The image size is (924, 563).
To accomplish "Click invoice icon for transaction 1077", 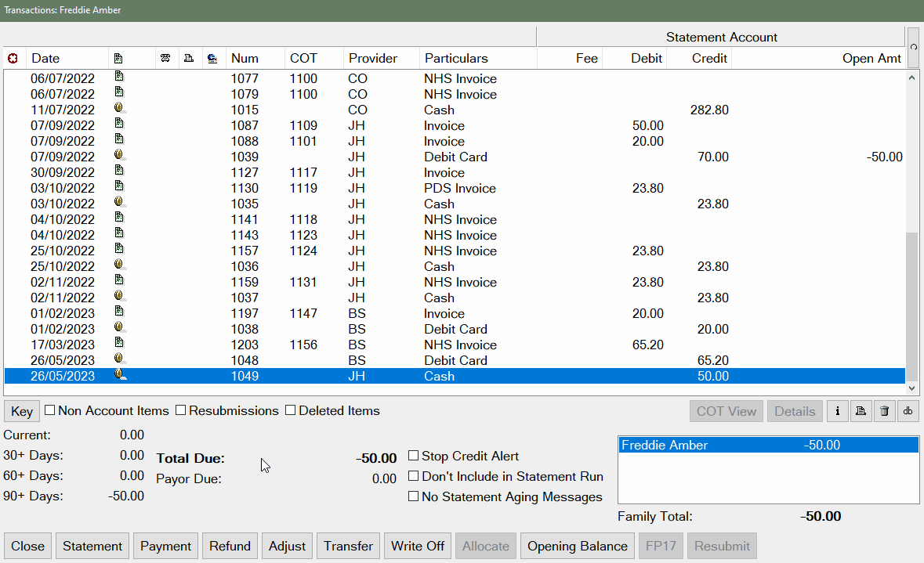I will pos(119,77).
